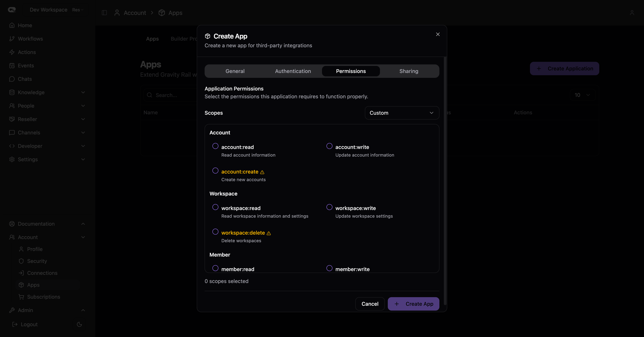Click the Create Application button

click(564, 69)
